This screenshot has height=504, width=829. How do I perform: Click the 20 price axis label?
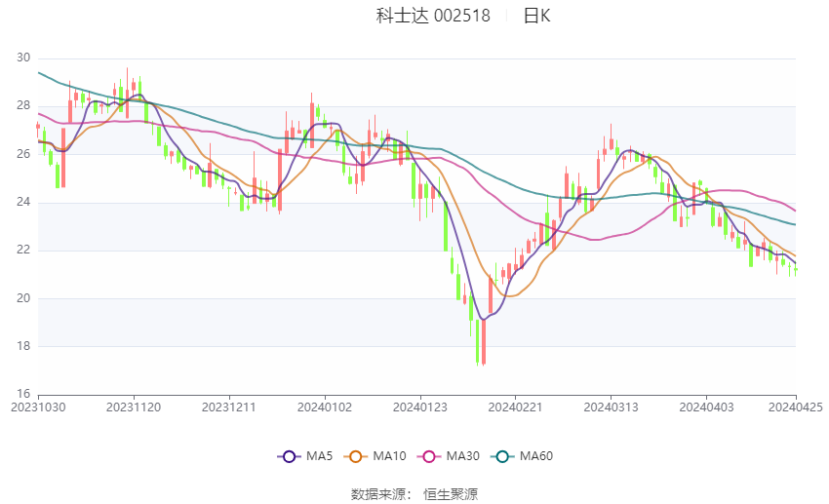click(23, 298)
